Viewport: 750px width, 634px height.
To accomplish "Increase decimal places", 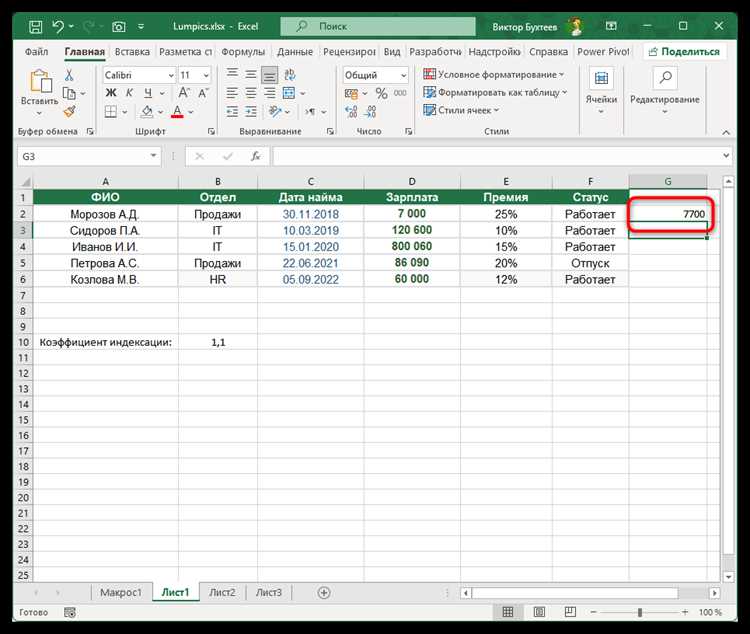I will 351,112.
